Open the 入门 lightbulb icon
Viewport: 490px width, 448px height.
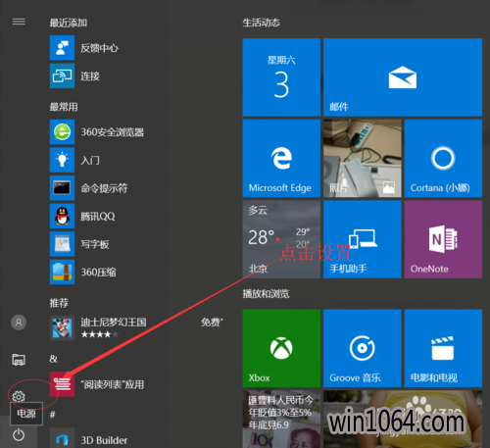pos(62,160)
